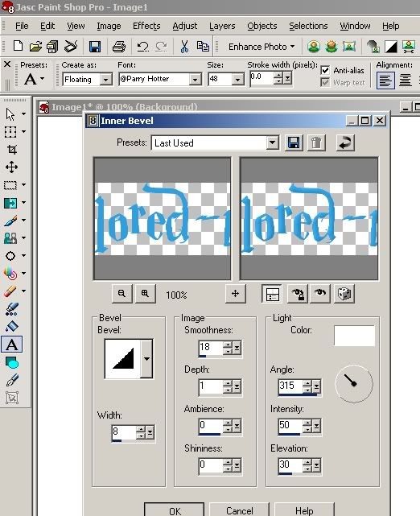The width and height of the screenshot is (420, 516).
Task: Open the View menu
Action: tap(76, 26)
